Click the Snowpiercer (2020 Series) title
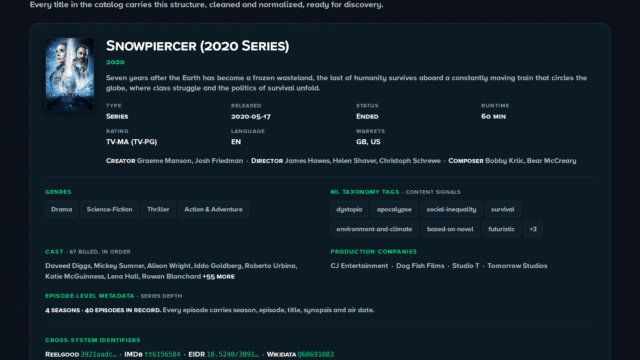This screenshot has width=640, height=360. pyautogui.click(x=198, y=46)
